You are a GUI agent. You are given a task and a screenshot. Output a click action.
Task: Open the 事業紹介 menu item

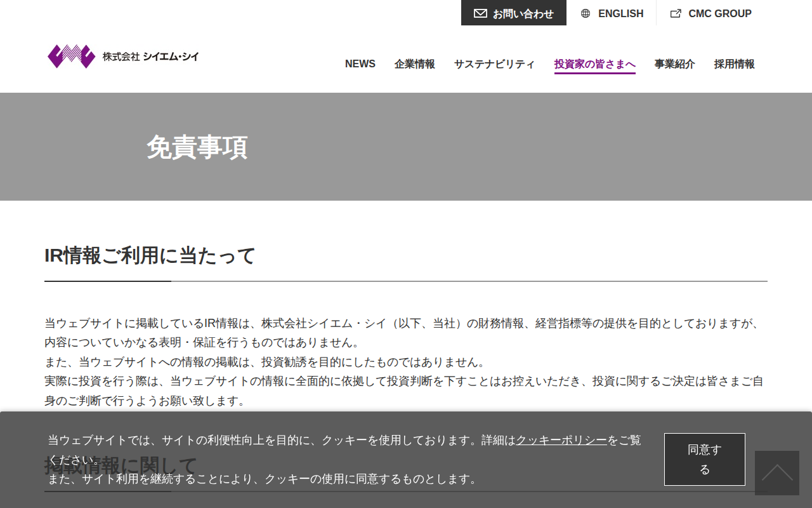pos(675,63)
